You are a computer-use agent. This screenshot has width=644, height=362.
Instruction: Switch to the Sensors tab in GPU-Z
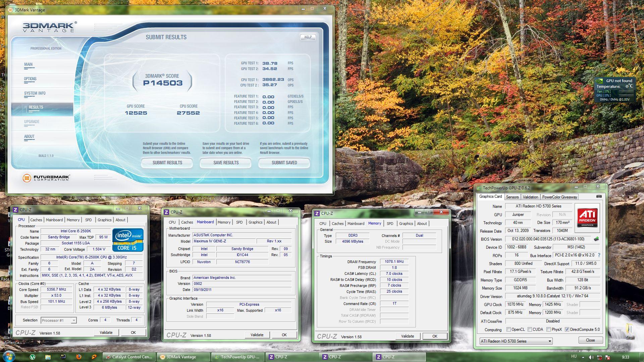coord(512,197)
